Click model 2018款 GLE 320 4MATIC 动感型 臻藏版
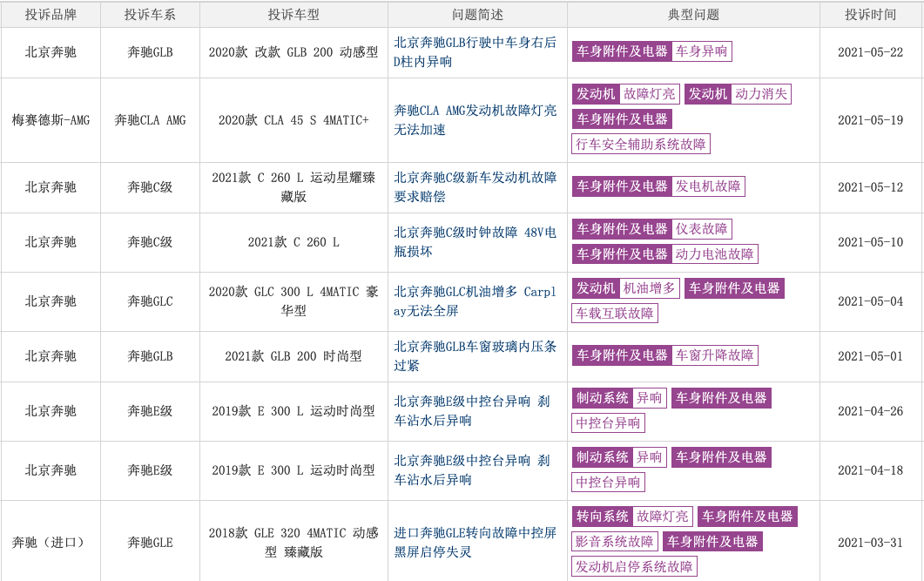The height and width of the screenshot is (581, 924). pos(293,542)
